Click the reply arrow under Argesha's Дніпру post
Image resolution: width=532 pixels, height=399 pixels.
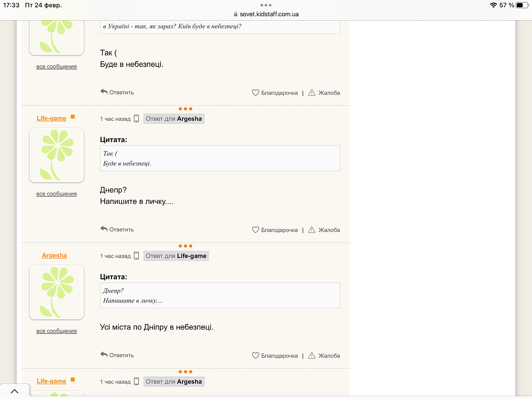click(104, 355)
